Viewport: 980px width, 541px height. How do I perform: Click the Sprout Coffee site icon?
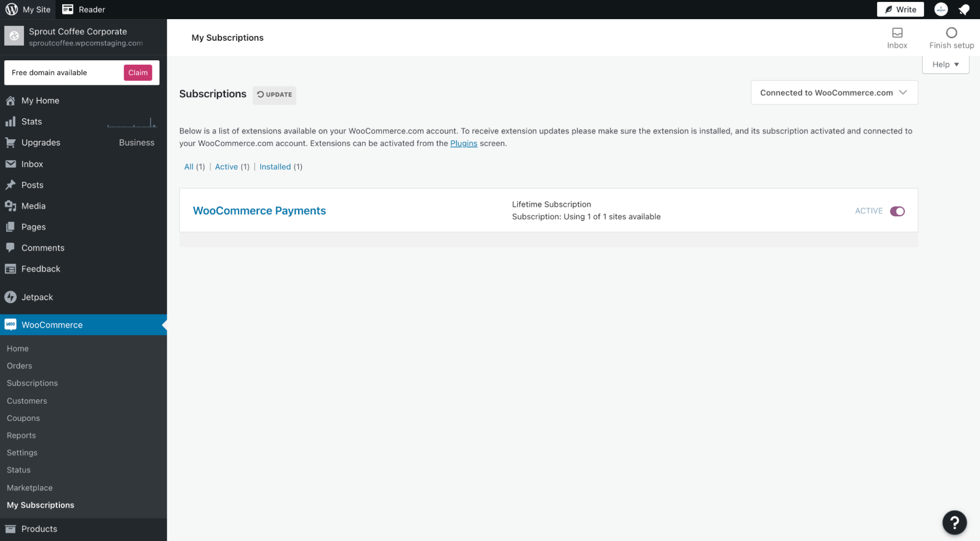click(14, 36)
